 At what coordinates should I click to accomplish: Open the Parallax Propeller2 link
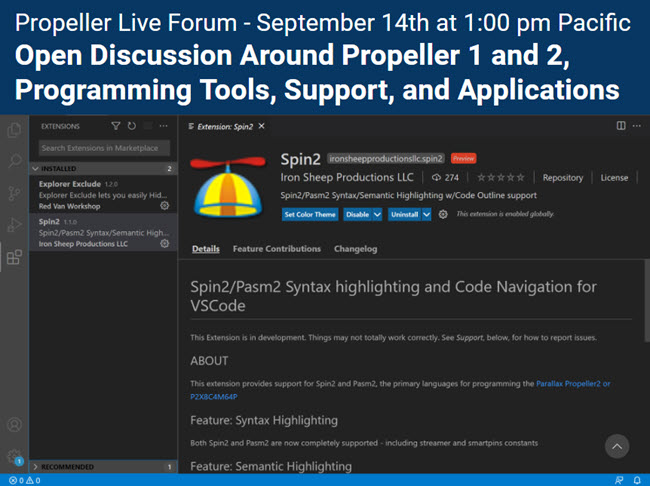point(571,384)
